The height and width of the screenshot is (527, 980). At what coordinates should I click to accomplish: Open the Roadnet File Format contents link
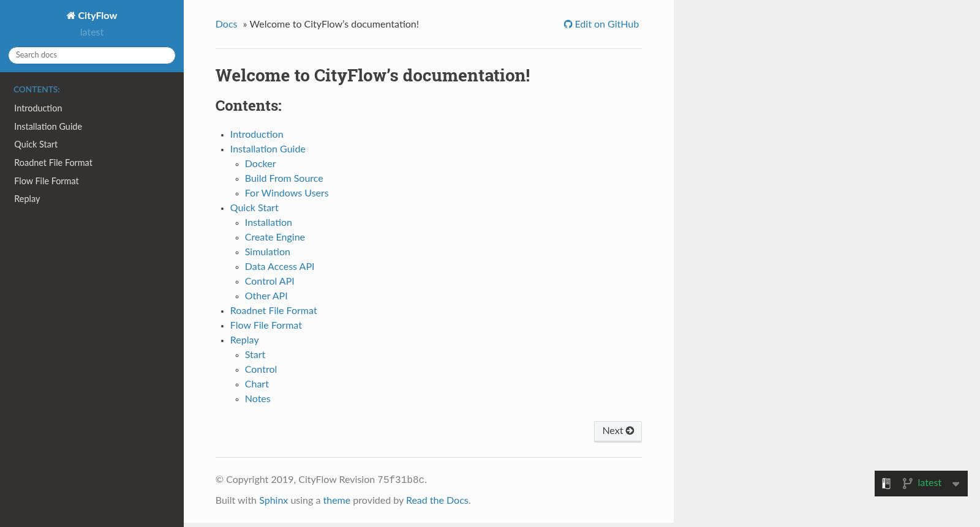pos(273,311)
